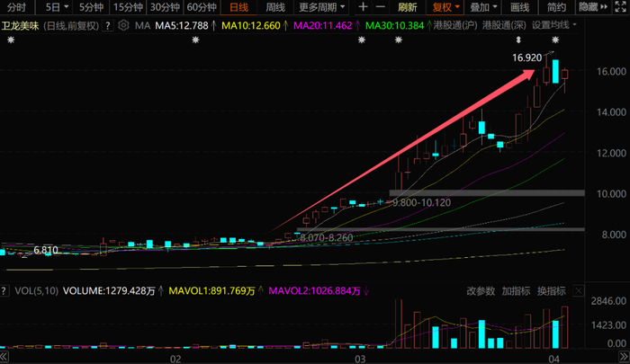Select the 周线 weekly chart tab

pyautogui.click(x=275, y=7)
